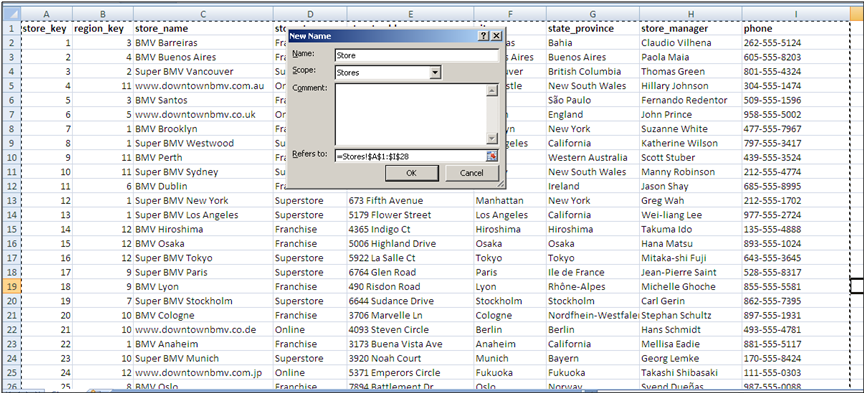Click phone cell 855-555-5581

pyautogui.click(x=796, y=287)
